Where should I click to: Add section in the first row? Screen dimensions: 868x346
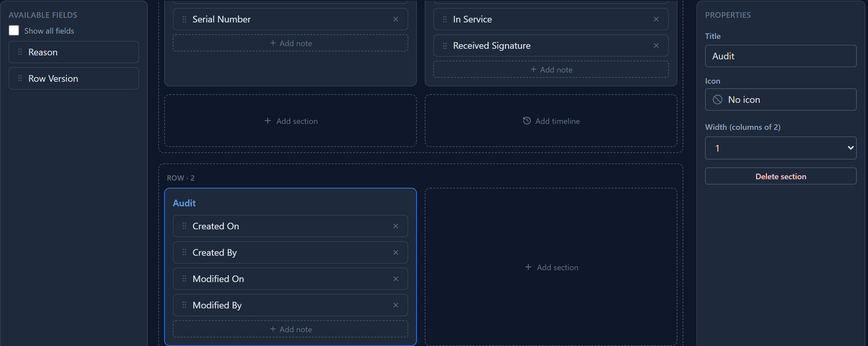(x=291, y=121)
